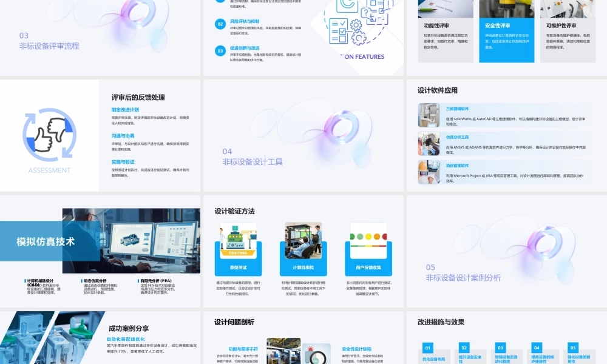Screen dimensions: 607x364
Task: Click the 功能与需求不符 heading
Action: coord(243,349)
